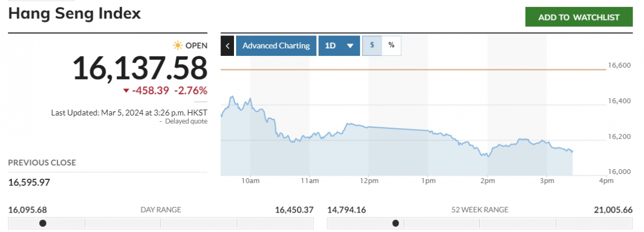Click the ADD TO WATCHLIST button
Viewport: 644px width, 232px height.
[579, 17]
